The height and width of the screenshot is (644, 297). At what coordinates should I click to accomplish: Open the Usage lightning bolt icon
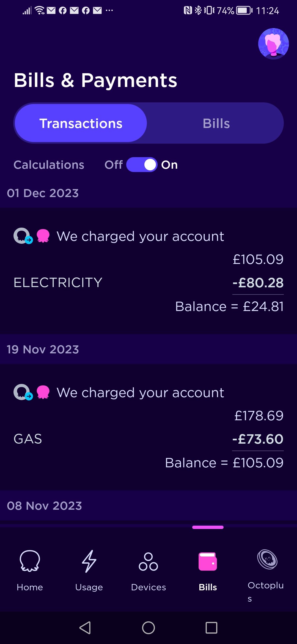click(x=89, y=561)
